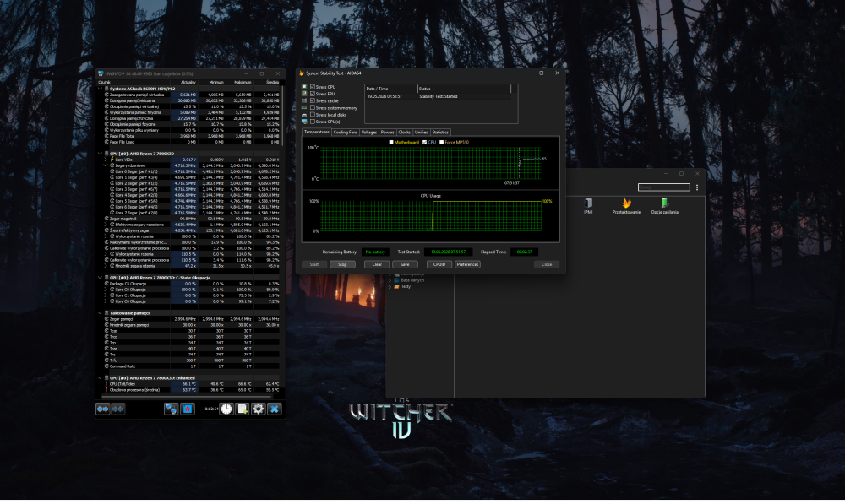The width and height of the screenshot is (845, 504).
Task: Click the search field in AIDA64 window
Action: pyautogui.click(x=664, y=187)
